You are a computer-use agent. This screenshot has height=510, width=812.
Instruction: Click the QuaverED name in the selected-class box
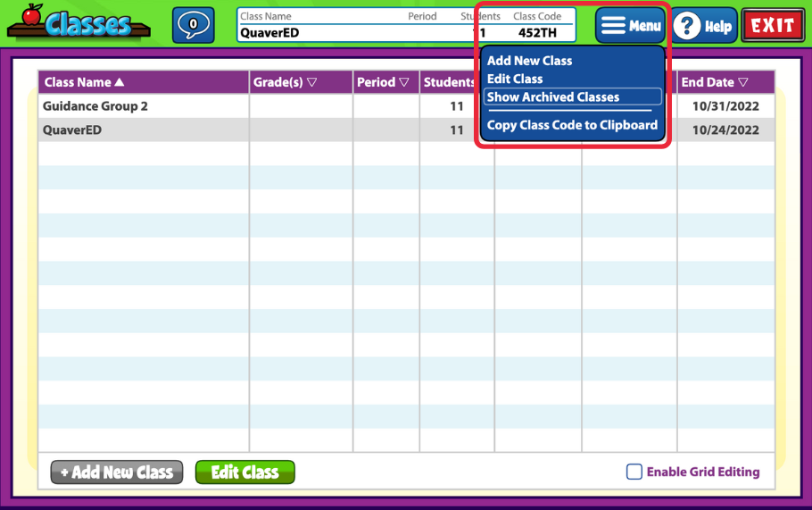pyautogui.click(x=269, y=33)
